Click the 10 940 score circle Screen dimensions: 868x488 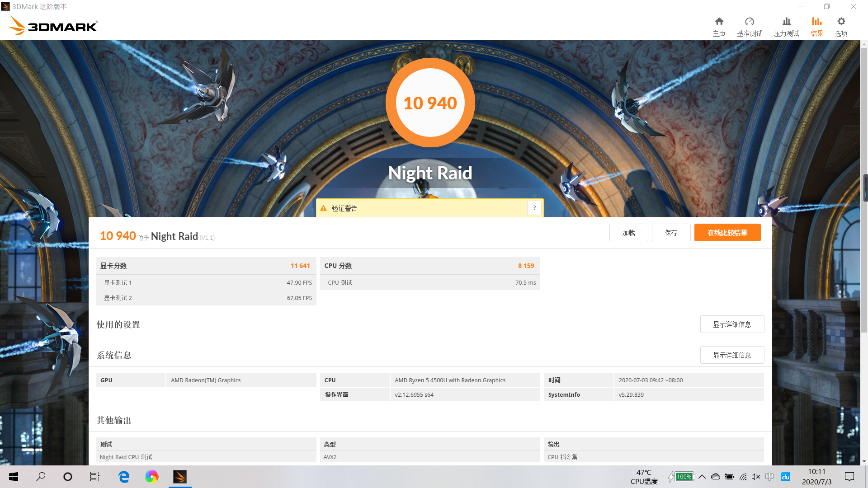430,103
